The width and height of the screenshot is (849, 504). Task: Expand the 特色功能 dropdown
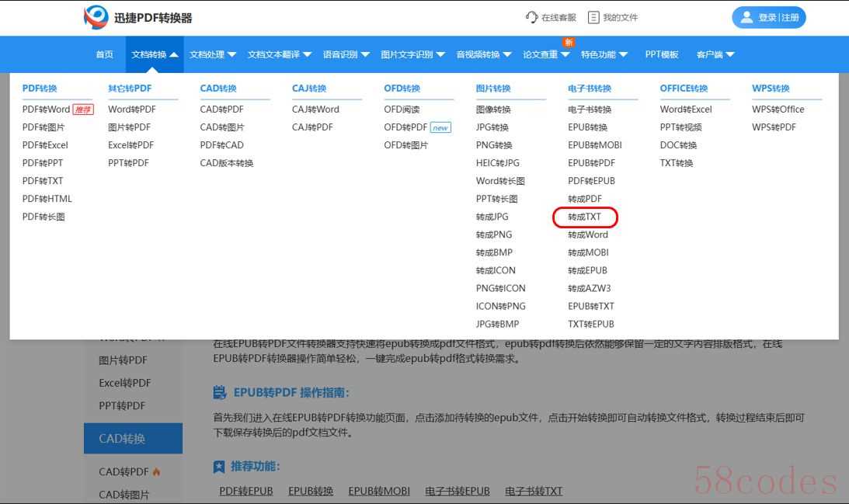[604, 54]
